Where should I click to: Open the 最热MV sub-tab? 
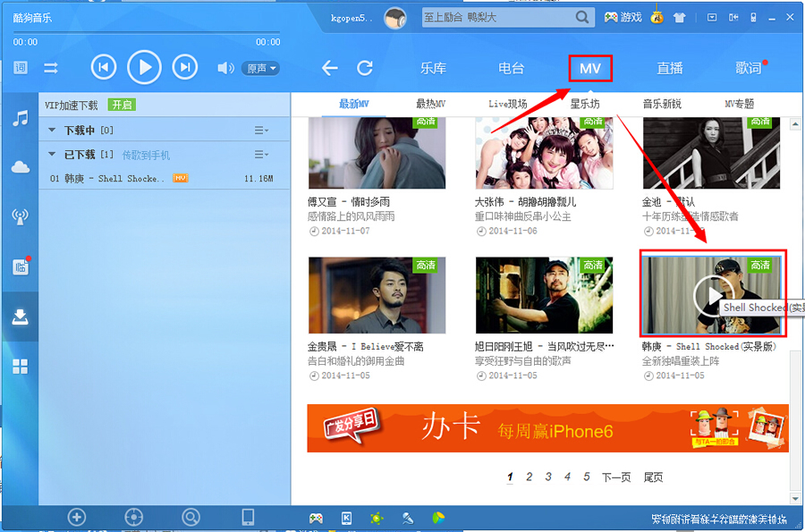[431, 103]
